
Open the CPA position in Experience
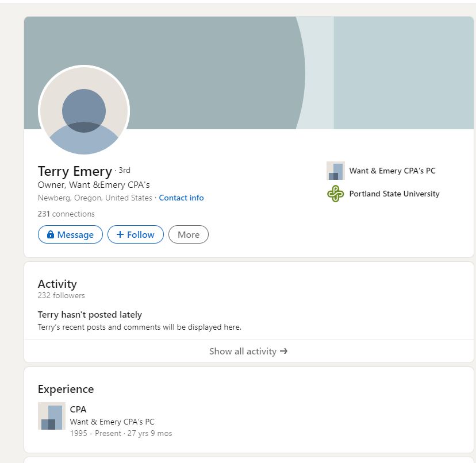click(x=78, y=410)
